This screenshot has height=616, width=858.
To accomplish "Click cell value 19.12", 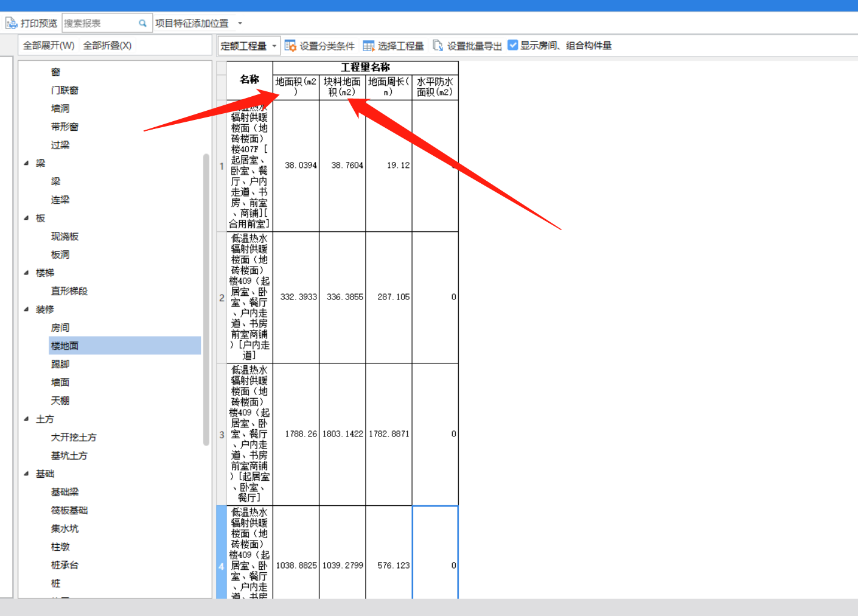I will (x=398, y=165).
